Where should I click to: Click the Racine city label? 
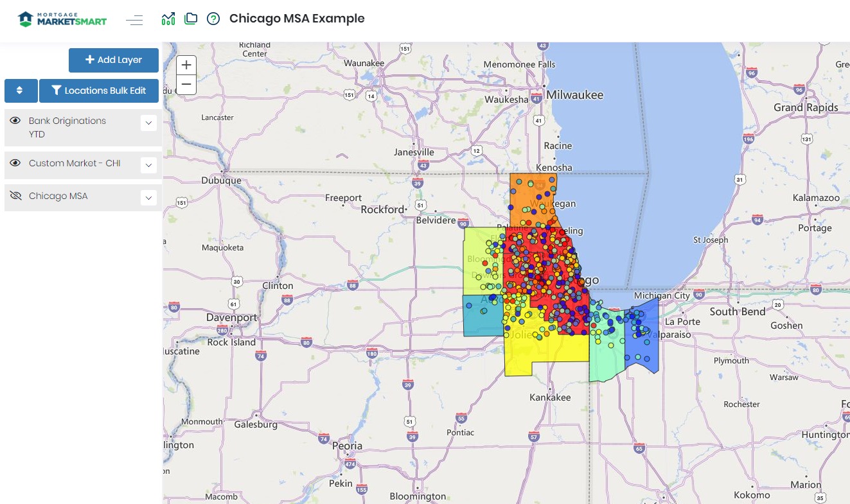(558, 146)
